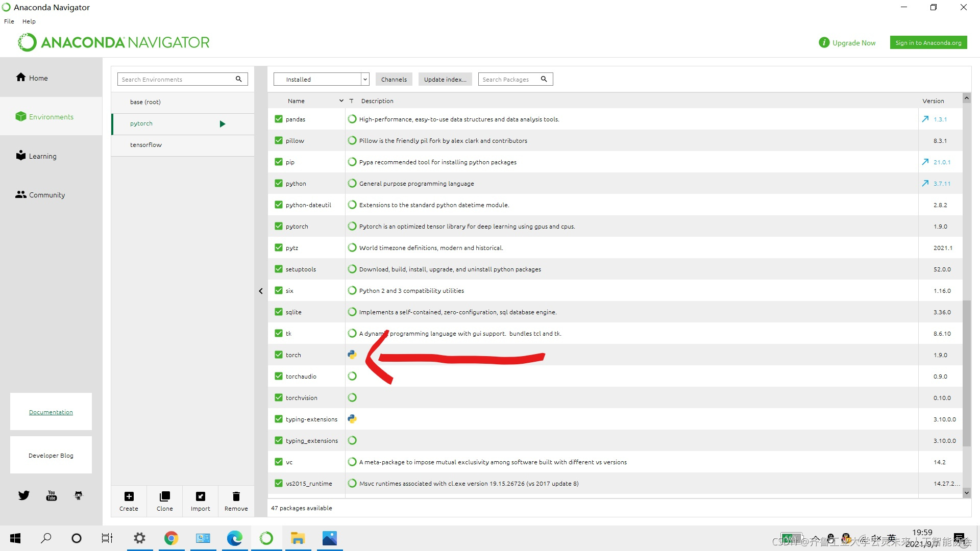Select the tensorflow environment
Screen dimensions: 980x551
point(183,145)
